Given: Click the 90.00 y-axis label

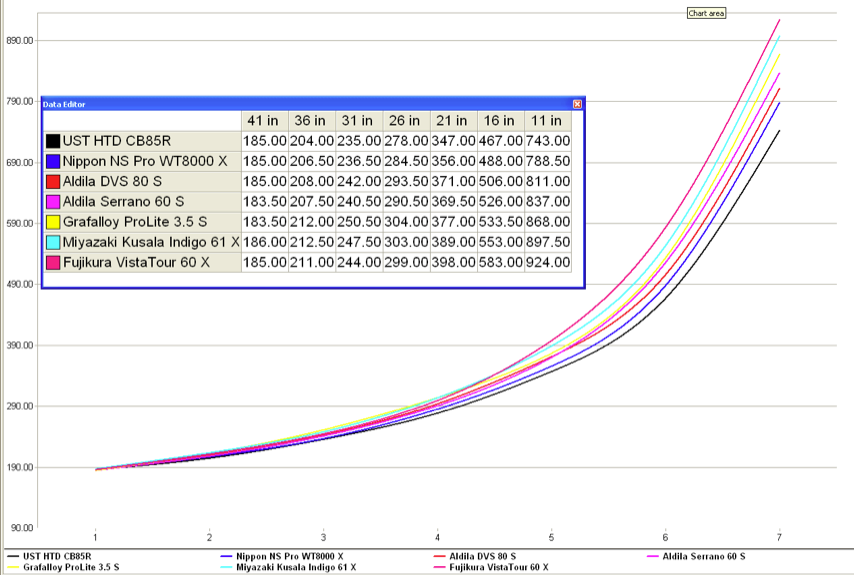Looking at the screenshot, I should tap(22, 528).
